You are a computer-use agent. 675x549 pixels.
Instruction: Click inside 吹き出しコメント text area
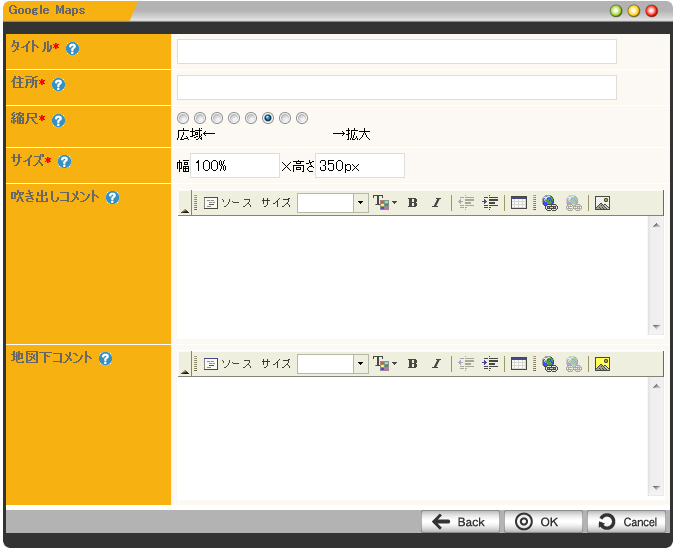click(412, 276)
